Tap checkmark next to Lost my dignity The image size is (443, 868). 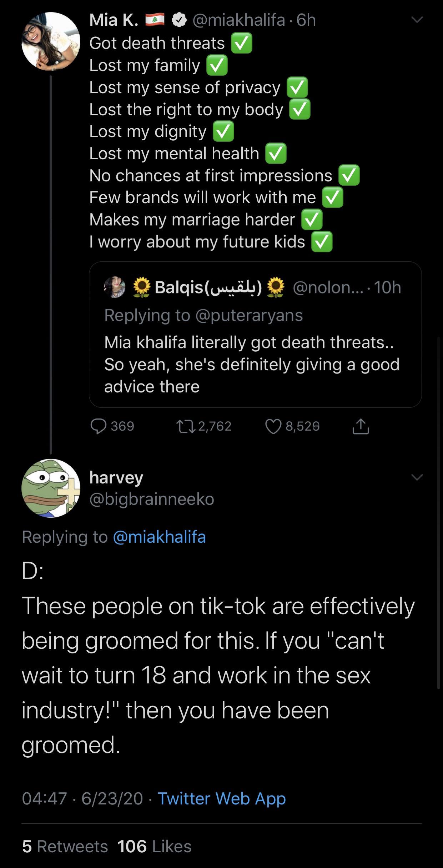(223, 131)
